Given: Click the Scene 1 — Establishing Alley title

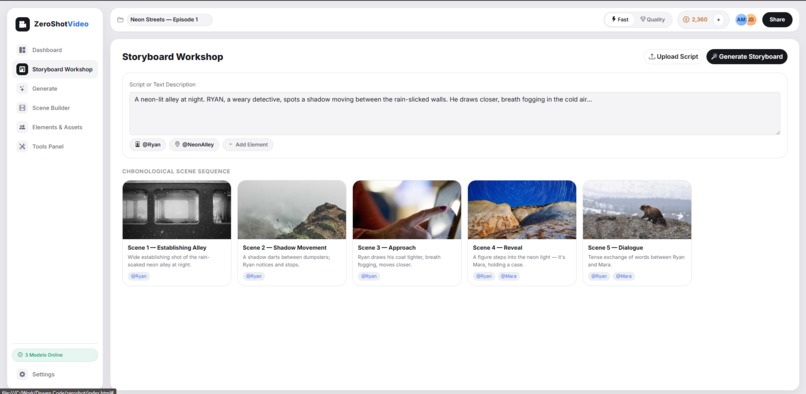Looking at the screenshot, I should (167, 247).
